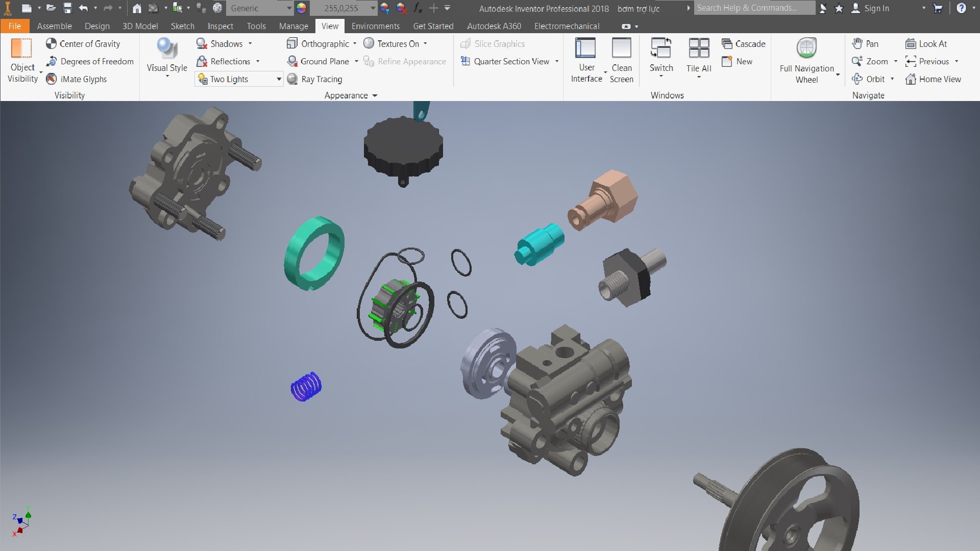Image resolution: width=980 pixels, height=551 pixels.
Task: Click Look At command
Action: (x=926, y=44)
